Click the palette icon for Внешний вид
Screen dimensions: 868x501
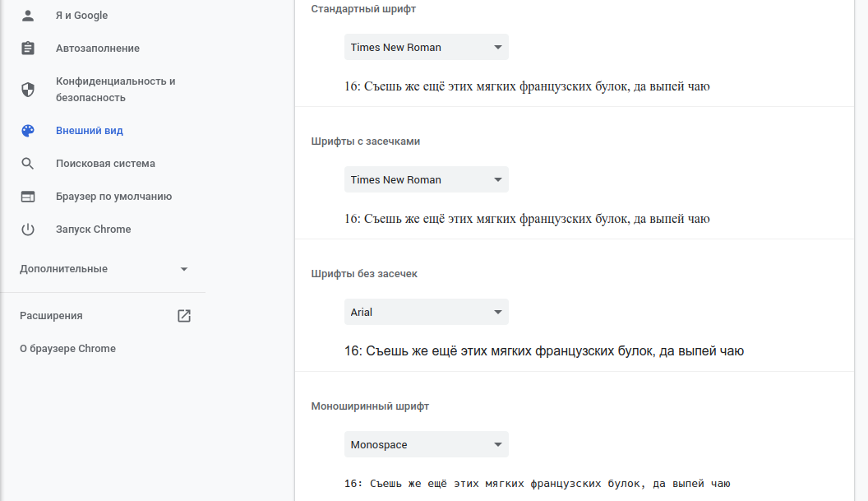pyautogui.click(x=28, y=130)
